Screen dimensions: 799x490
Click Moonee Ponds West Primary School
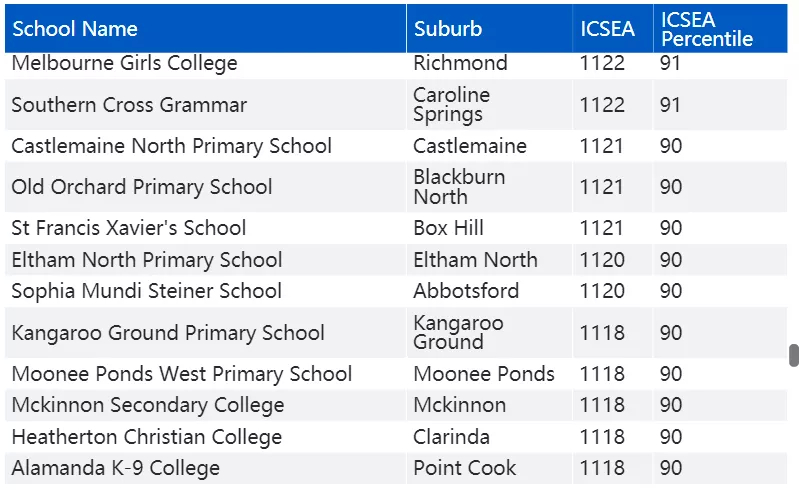coord(182,374)
